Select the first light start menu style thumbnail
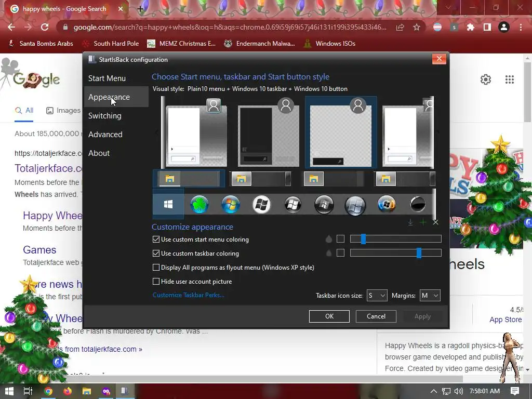Screen dimensions: 532x399 pyautogui.click(x=196, y=132)
